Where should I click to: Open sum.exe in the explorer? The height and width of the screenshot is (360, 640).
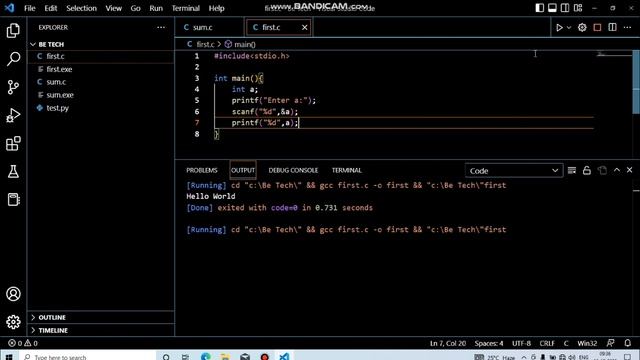101,95
